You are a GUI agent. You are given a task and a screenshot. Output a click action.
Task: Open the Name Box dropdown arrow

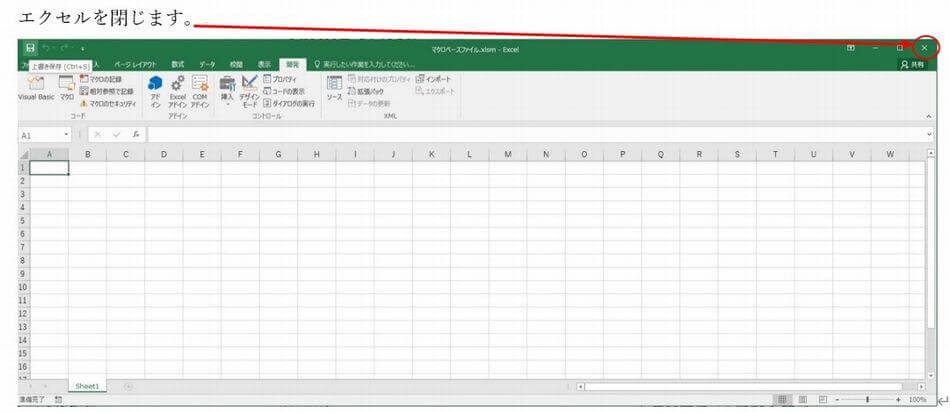click(67, 135)
